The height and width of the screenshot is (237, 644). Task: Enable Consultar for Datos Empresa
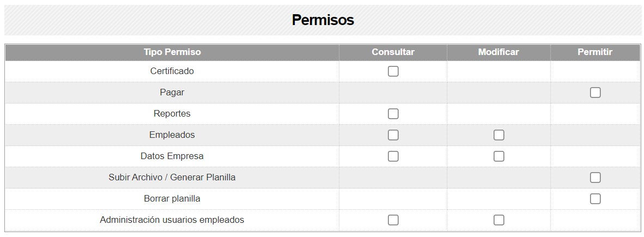(x=393, y=156)
